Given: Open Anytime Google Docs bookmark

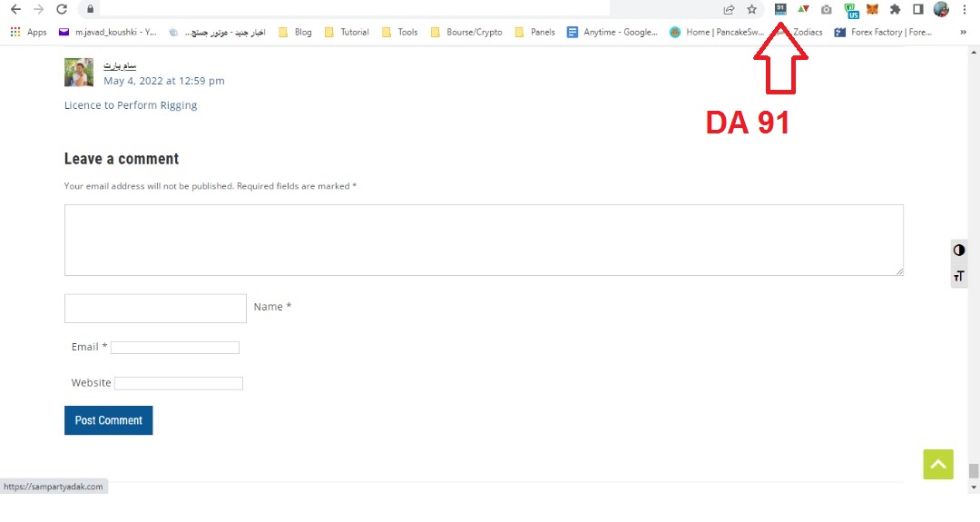Looking at the screenshot, I should pos(612,32).
